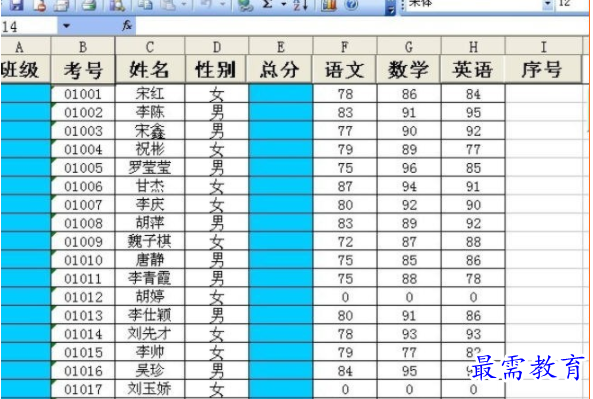Viewport: 593px width, 399px height.
Task: Select the cell with exam number 01017
Action: pyautogui.click(x=83, y=389)
